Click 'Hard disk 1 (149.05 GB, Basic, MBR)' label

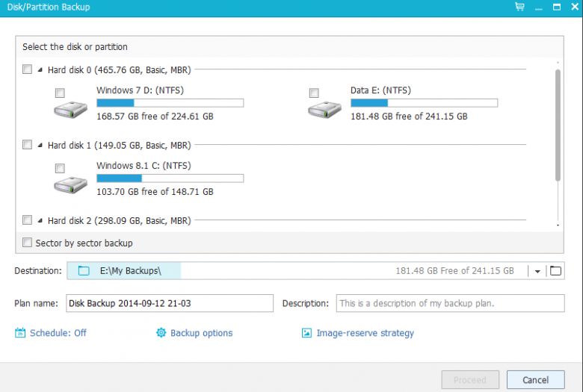(x=119, y=146)
